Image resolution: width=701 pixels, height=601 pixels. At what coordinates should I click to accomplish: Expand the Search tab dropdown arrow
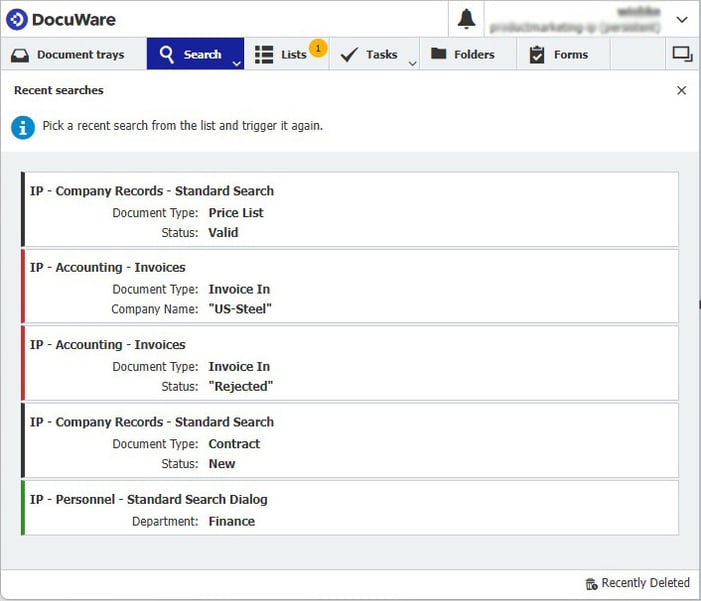pyautogui.click(x=236, y=63)
